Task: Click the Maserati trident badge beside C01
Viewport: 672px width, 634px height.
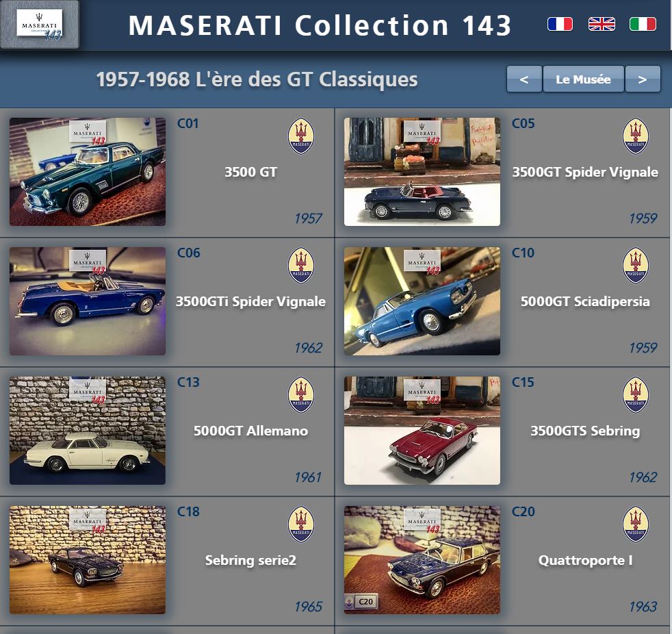Action: coord(301,136)
